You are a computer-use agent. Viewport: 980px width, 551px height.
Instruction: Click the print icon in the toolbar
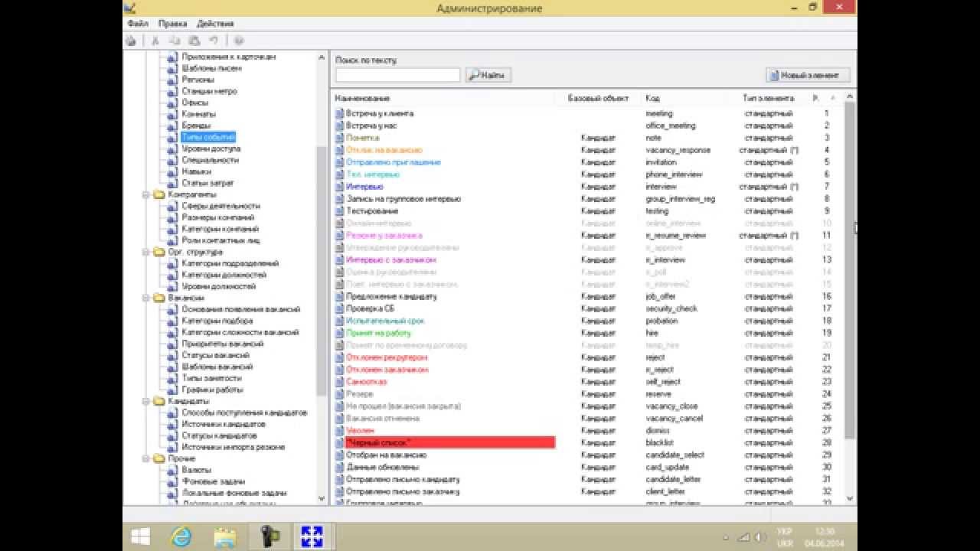[131, 41]
